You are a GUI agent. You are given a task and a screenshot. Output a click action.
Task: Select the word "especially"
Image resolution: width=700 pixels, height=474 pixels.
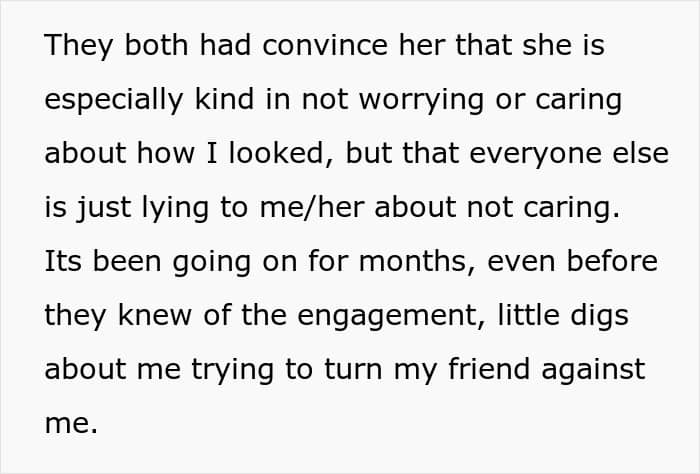tap(113, 101)
